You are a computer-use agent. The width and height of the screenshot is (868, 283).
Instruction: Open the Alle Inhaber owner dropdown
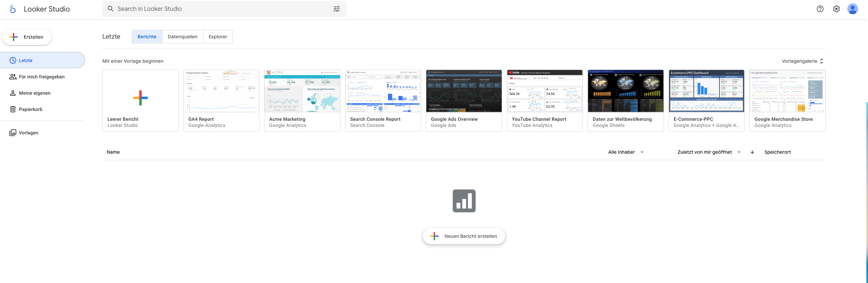tap(626, 152)
